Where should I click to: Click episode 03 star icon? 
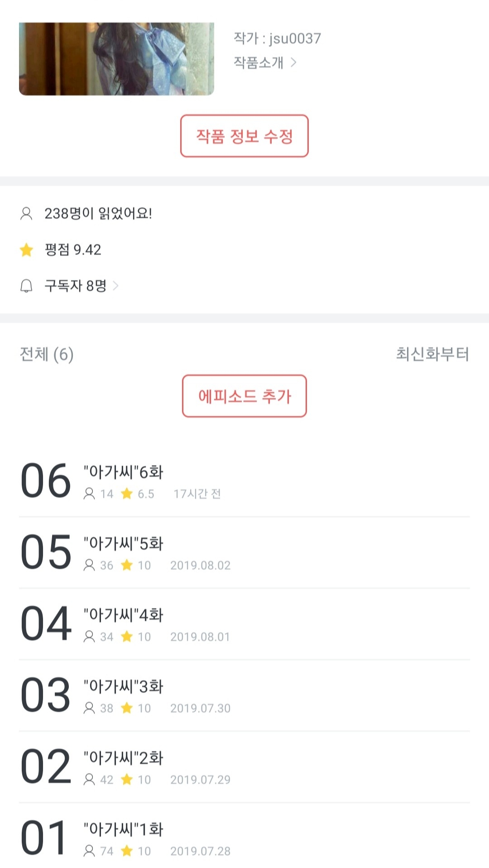point(127,708)
